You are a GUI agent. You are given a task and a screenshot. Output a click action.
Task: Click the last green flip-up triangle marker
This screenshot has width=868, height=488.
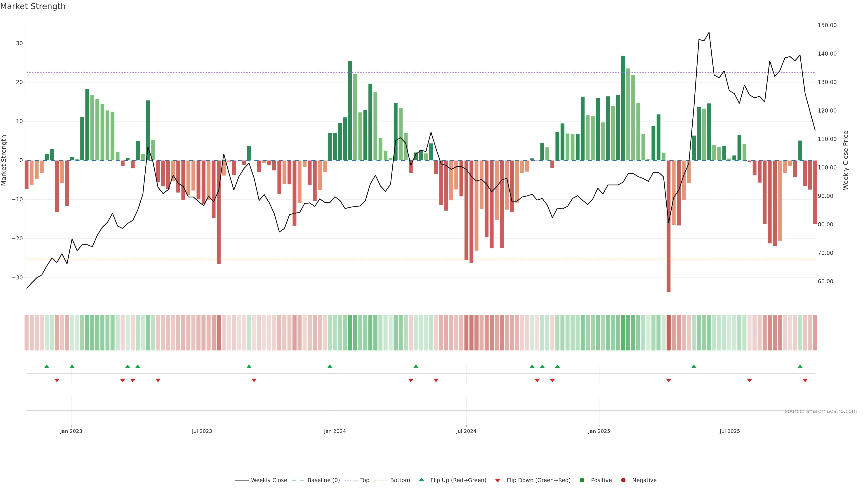tap(800, 366)
